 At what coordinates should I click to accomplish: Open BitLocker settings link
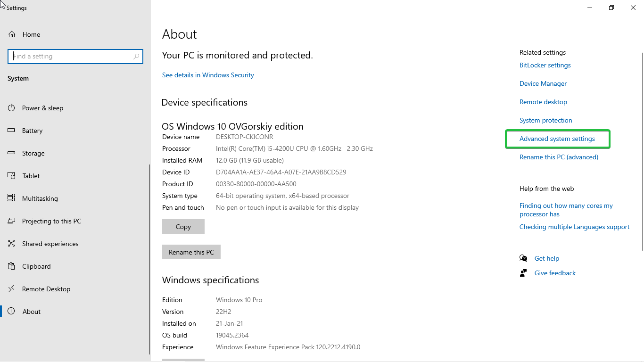pyautogui.click(x=545, y=65)
